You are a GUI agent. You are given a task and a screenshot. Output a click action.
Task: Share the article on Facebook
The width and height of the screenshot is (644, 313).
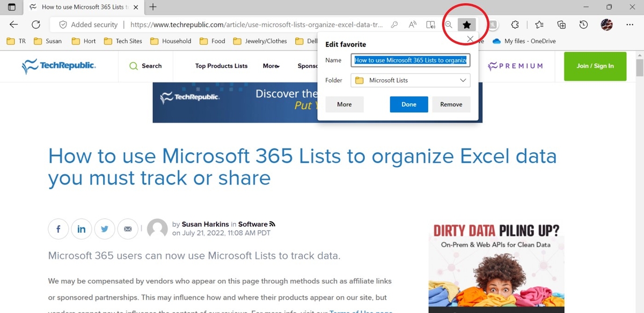point(58,229)
